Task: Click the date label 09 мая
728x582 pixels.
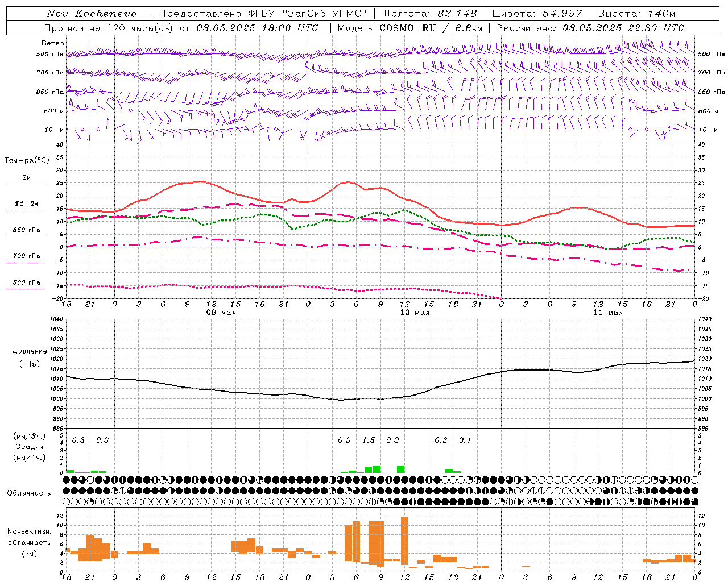Action: coord(221,313)
